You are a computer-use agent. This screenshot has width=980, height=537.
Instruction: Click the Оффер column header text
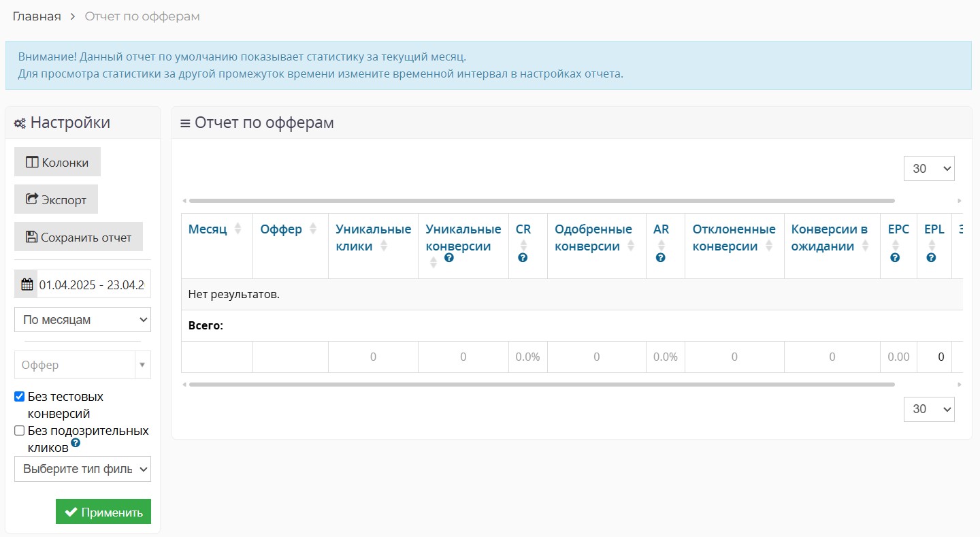point(281,229)
